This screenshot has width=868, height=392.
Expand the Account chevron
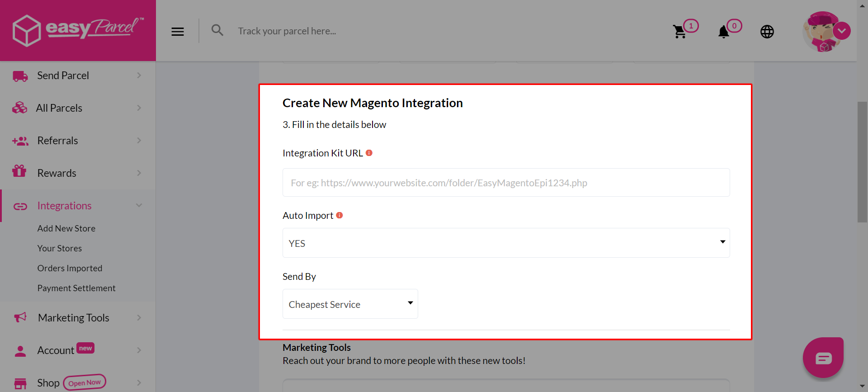pyautogui.click(x=139, y=350)
